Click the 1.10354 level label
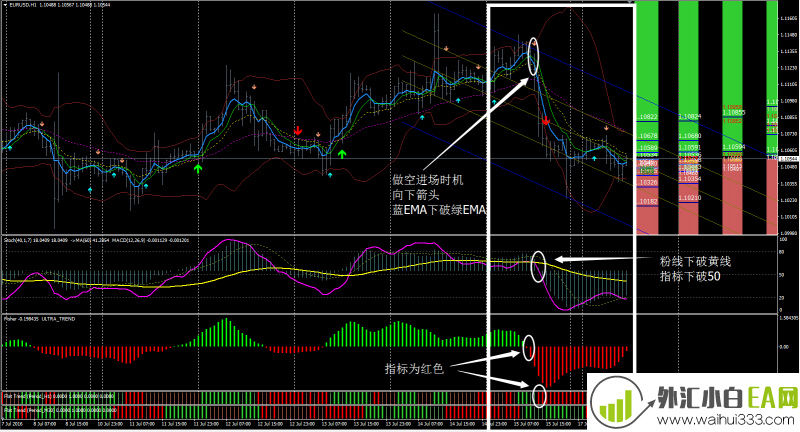The image size is (800, 432). click(690, 179)
